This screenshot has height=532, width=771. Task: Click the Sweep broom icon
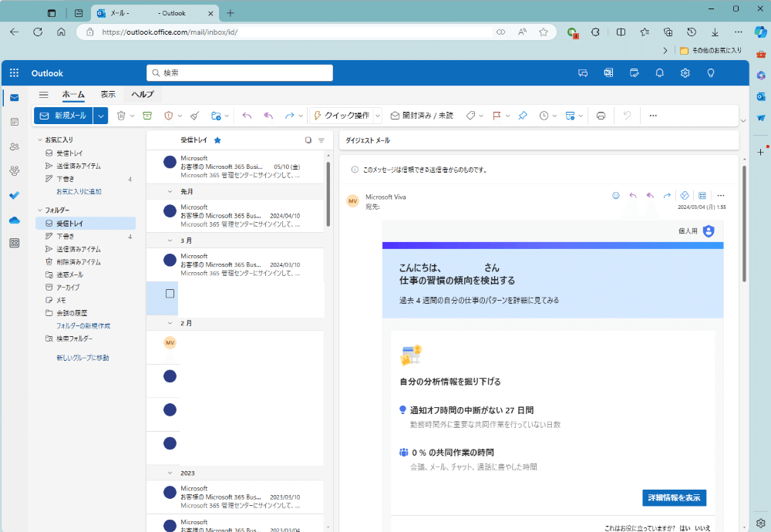pos(195,116)
